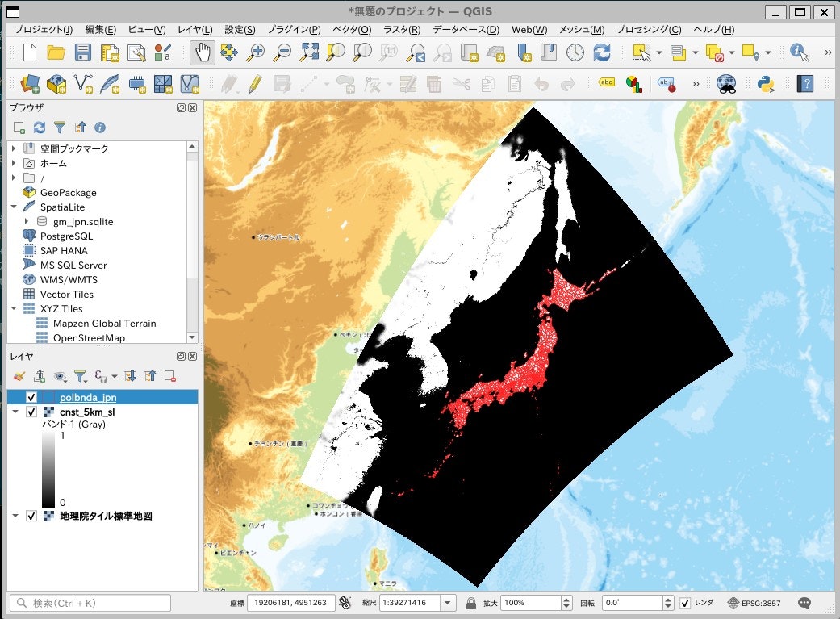840x619 pixels.
Task: Open the scale dropdown in status bar
Action: pyautogui.click(x=449, y=602)
